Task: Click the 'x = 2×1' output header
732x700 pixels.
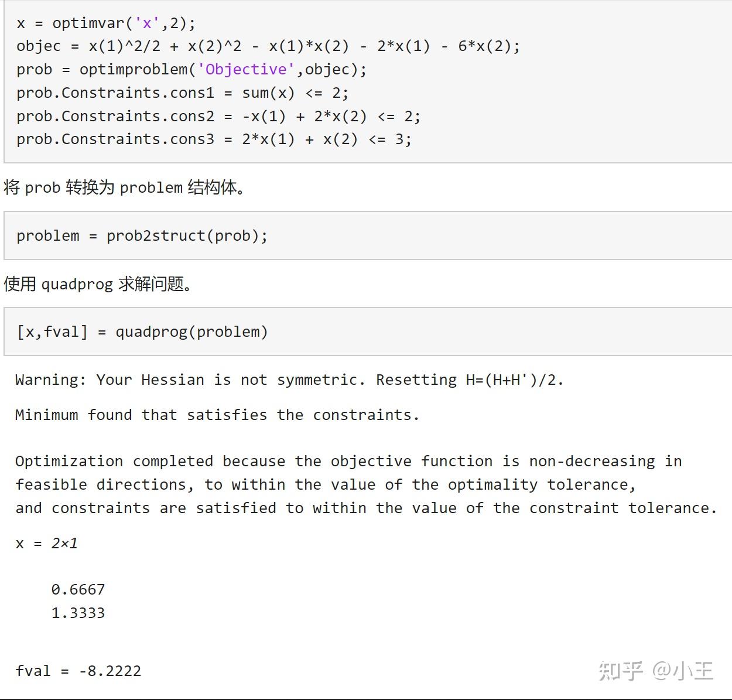Action: pos(47,544)
